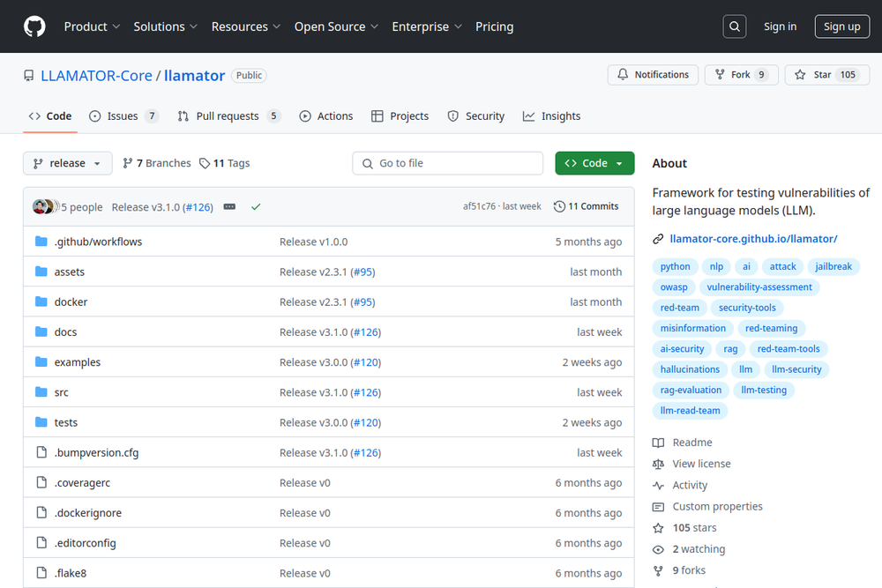882x588 pixels.
Task: Click the Activity pulse icon
Action: click(658, 486)
